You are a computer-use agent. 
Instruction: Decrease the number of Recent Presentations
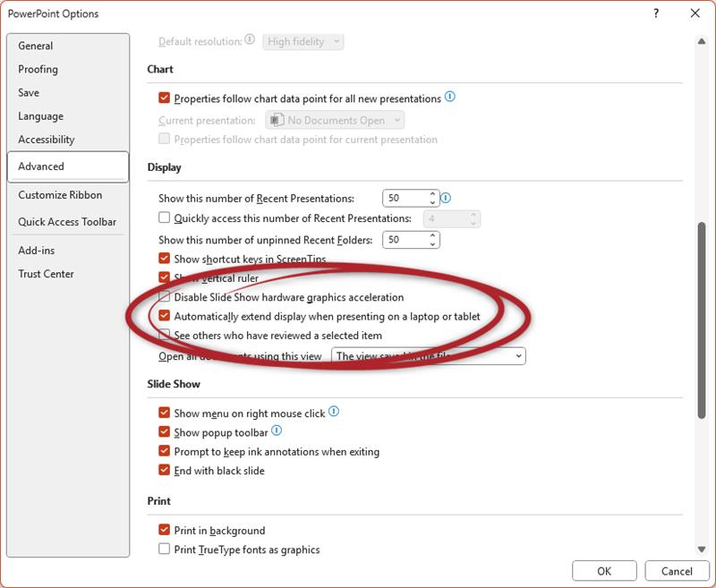point(432,202)
